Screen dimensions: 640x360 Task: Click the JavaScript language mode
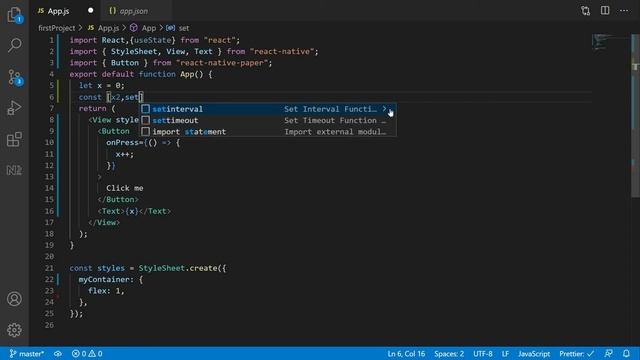[534, 353]
